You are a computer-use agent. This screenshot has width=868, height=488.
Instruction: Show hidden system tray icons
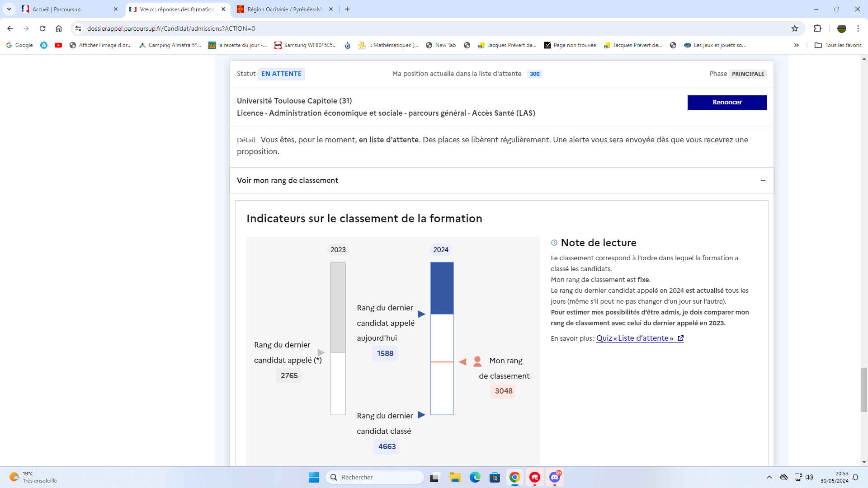coord(769,477)
